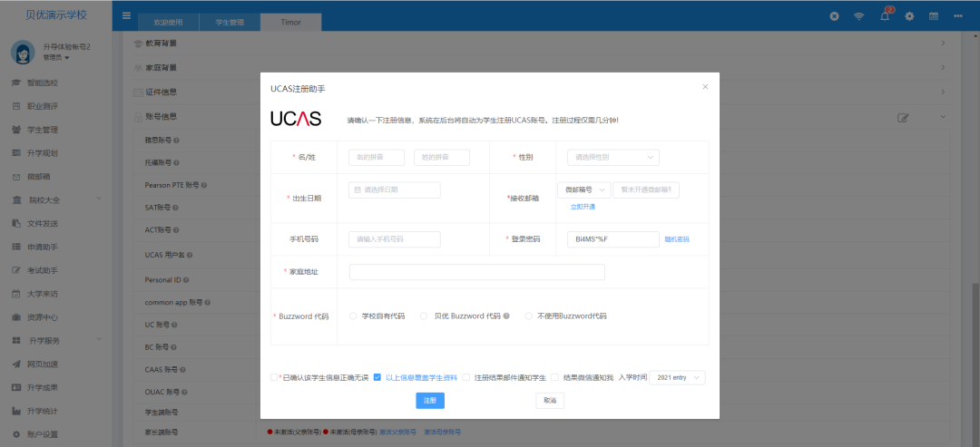Open the settings gear icon

[909, 16]
